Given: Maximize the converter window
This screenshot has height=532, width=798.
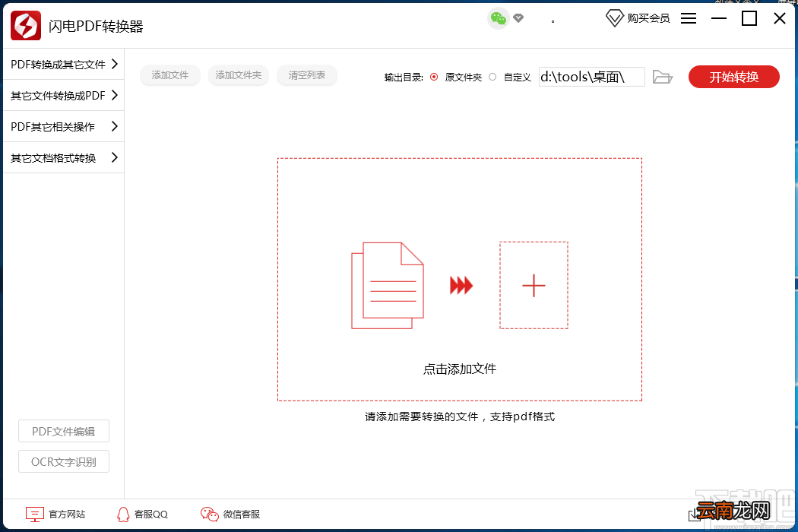Looking at the screenshot, I should pos(749,18).
